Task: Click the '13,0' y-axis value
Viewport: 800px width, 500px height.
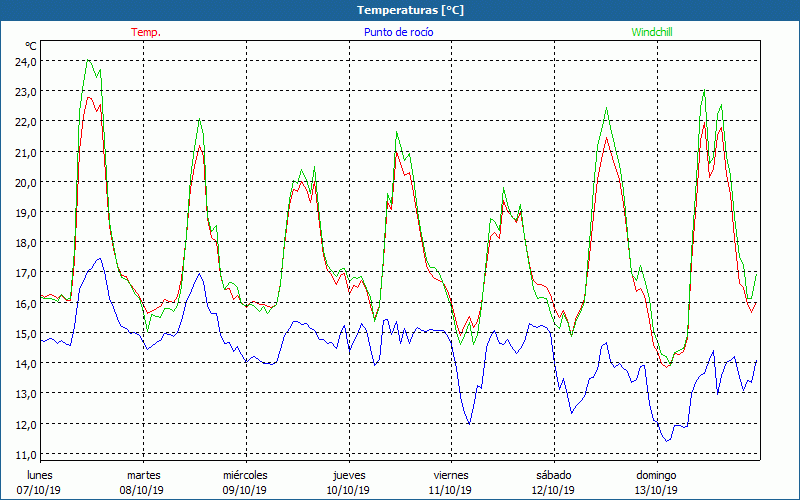Action: [x=26, y=394]
